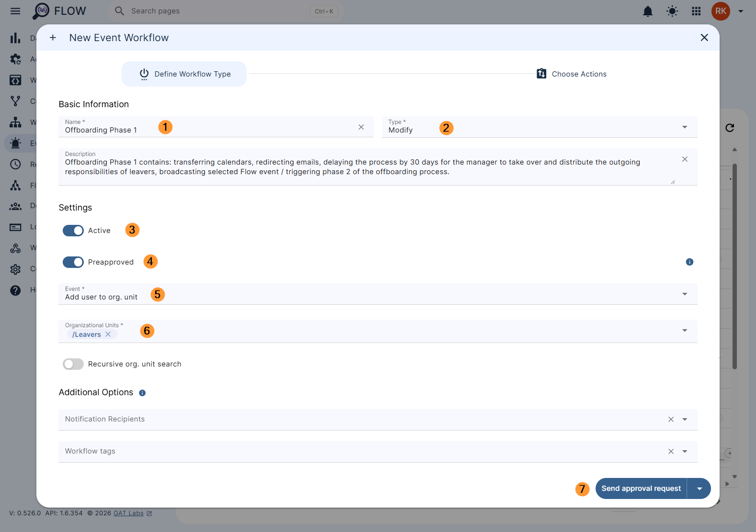756x532 pixels.
Task: Expand Workflow tags dropdown
Action: coord(685,452)
